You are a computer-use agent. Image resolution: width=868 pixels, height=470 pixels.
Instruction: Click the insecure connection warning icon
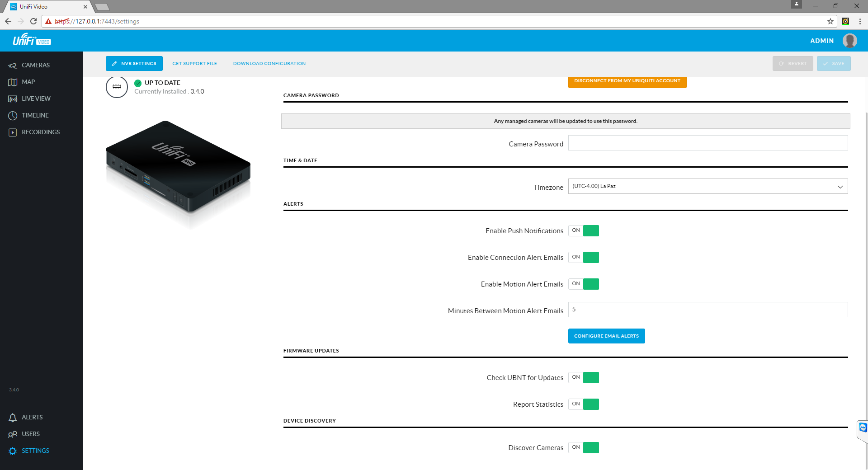click(48, 21)
